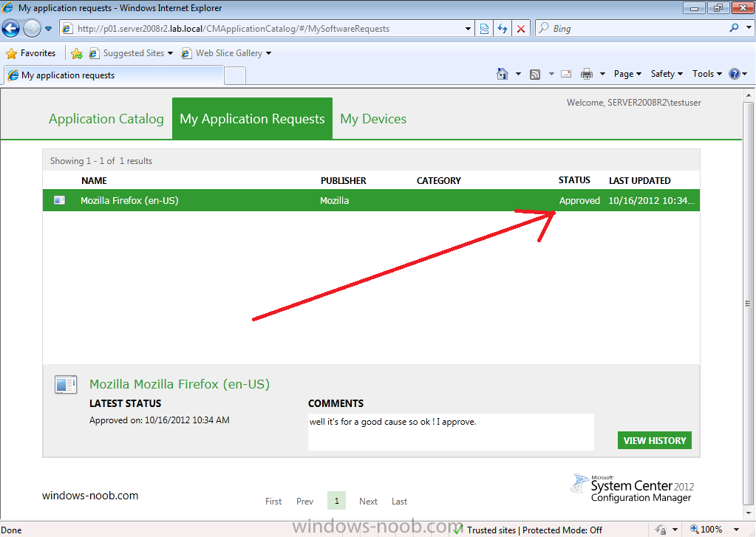Image resolution: width=756 pixels, height=537 pixels.
Task: Click the VIEW HISTORY button
Action: (x=654, y=440)
